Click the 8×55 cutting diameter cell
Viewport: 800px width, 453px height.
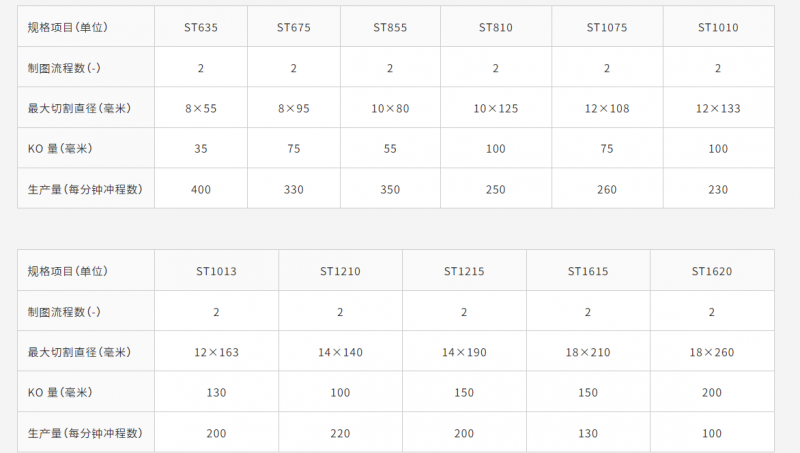click(201, 108)
